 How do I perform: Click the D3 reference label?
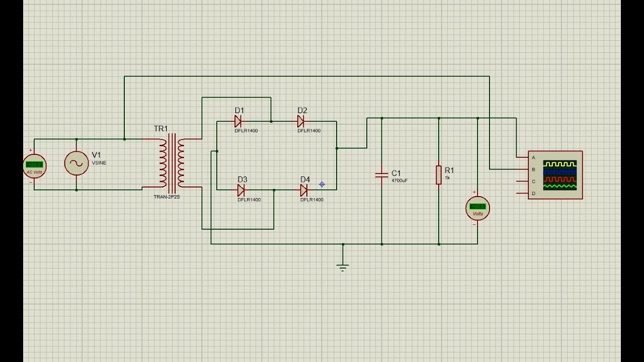[243, 179]
